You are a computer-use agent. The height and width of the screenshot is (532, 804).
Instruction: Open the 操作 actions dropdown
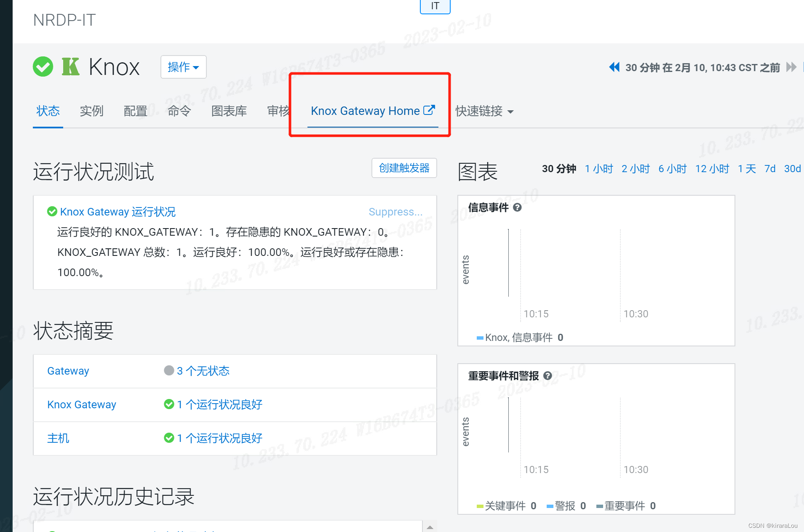pyautogui.click(x=183, y=67)
